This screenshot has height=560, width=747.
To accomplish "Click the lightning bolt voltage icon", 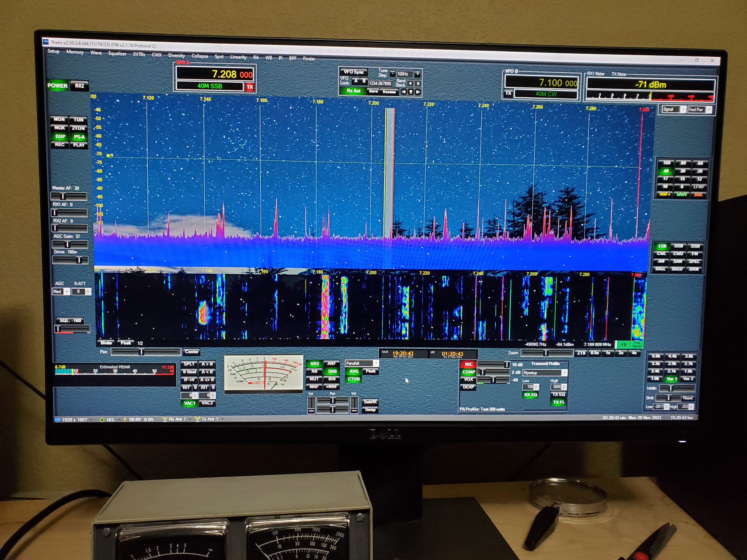I will coord(125,419).
